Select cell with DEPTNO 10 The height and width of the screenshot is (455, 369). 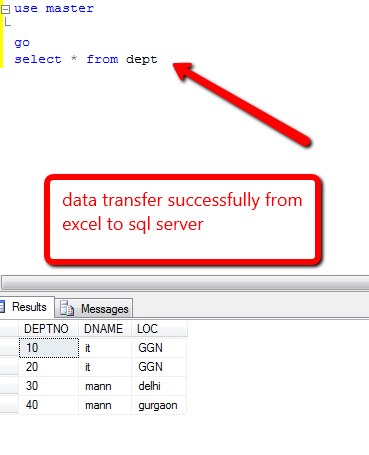[x=49, y=348]
